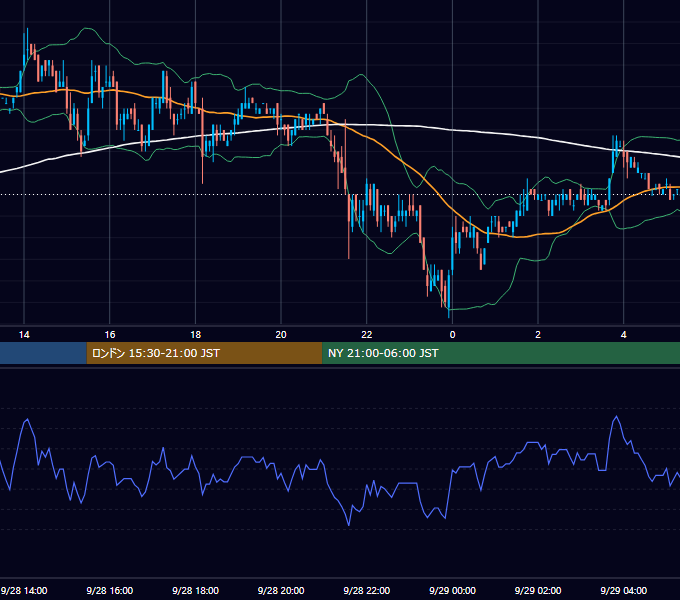Viewport: 680px width, 600px height.
Task: Click the lowest candlestick just before hour 0
Action: [x=449, y=293]
